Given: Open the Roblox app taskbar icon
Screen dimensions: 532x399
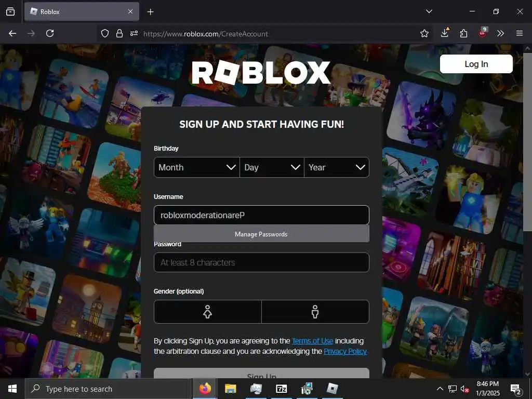Looking at the screenshot, I should [x=332, y=389].
